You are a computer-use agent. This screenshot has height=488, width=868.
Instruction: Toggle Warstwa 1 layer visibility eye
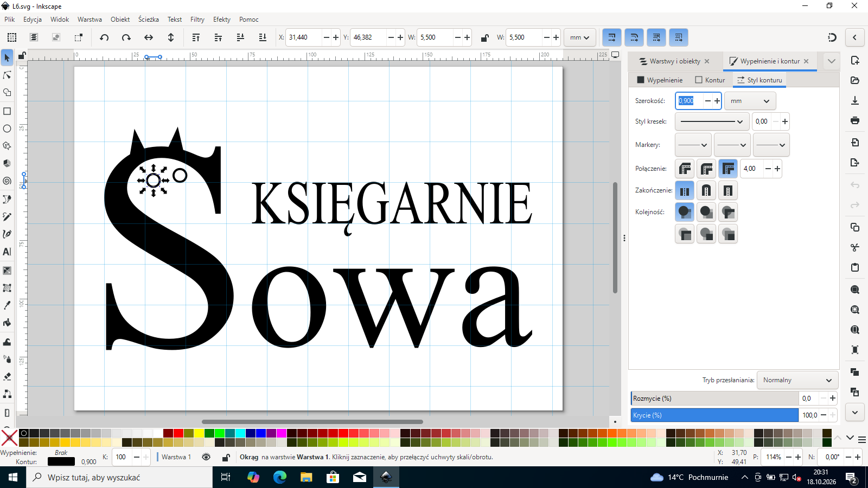coord(206,457)
